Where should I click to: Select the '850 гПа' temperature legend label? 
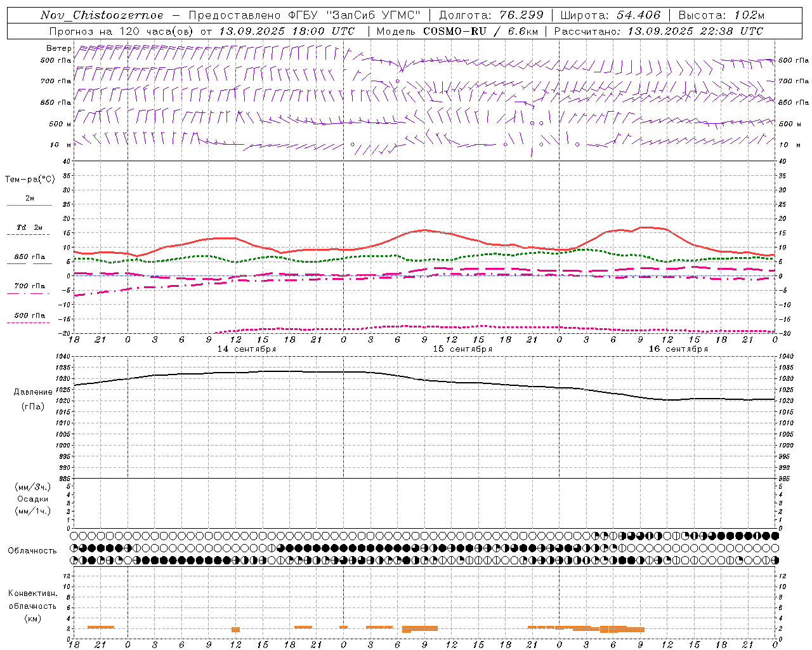tap(30, 257)
